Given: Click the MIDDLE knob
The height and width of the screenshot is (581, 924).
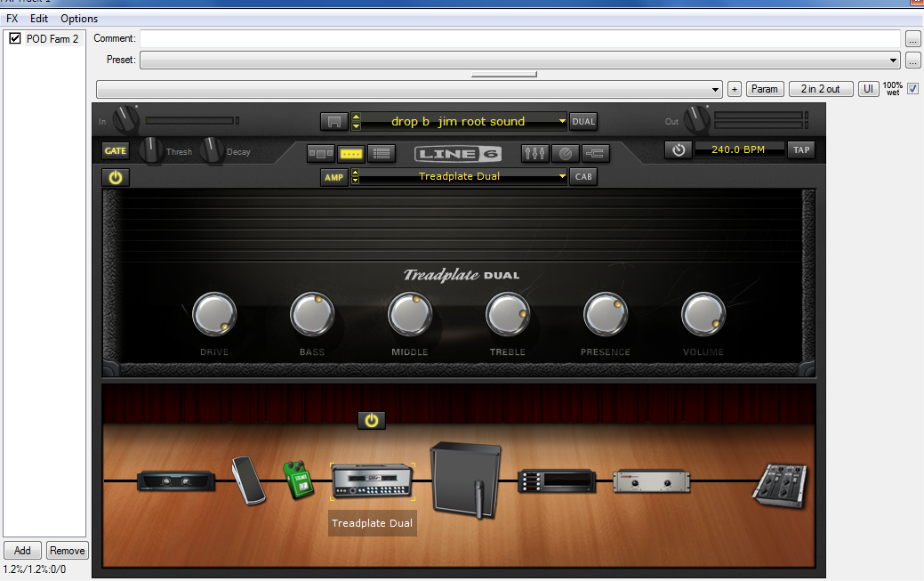Looking at the screenshot, I should [410, 314].
